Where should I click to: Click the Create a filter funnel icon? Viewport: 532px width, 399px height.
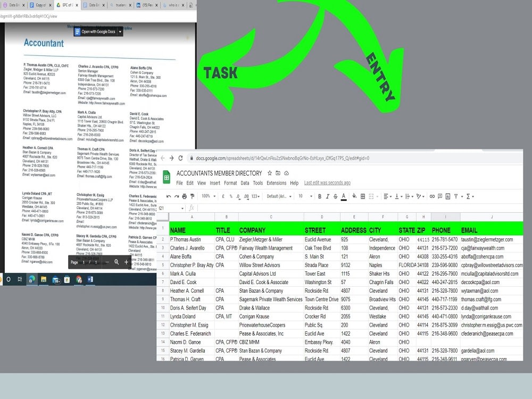click(x=456, y=196)
